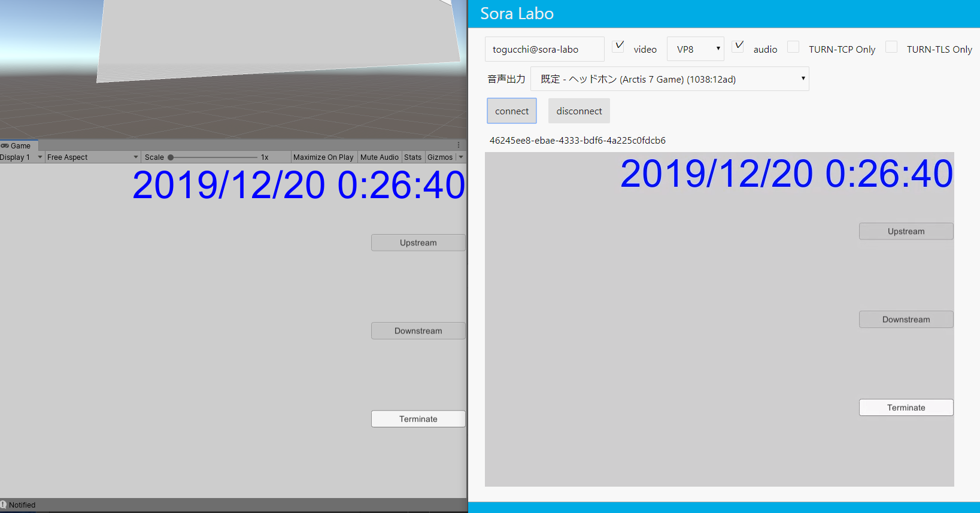The width and height of the screenshot is (980, 513).
Task: Enable TURN-TLS Only checkbox
Action: [x=891, y=47]
